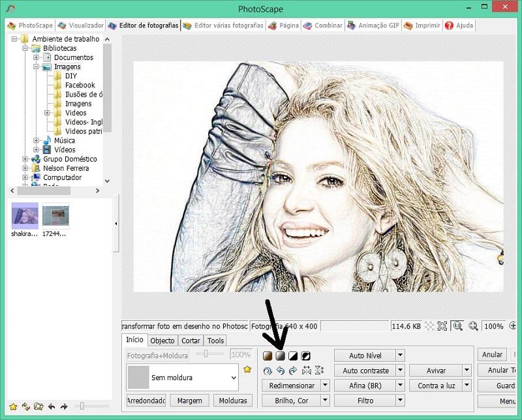Click the yellow star next to frame dropdown
Image resolution: width=522 pixels, height=420 pixels.
247,370
